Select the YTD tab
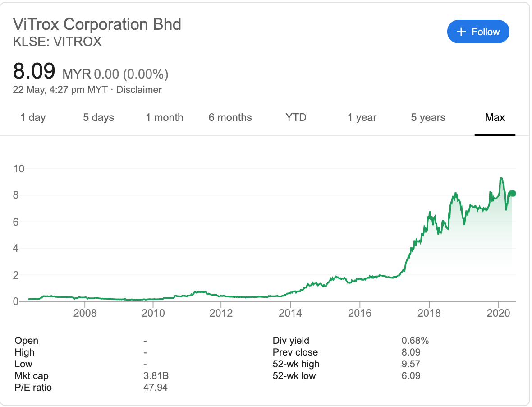The width and height of the screenshot is (532, 407). click(296, 118)
